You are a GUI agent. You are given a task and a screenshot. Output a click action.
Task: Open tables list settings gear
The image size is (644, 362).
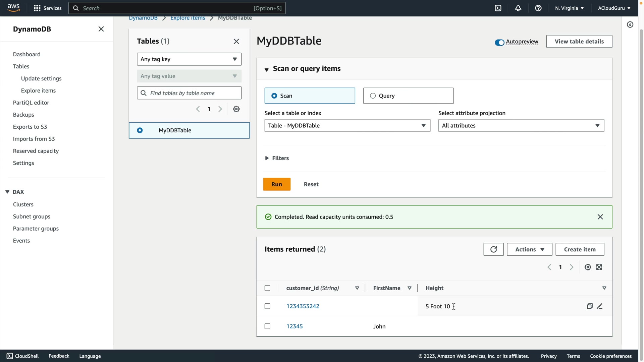point(236,109)
